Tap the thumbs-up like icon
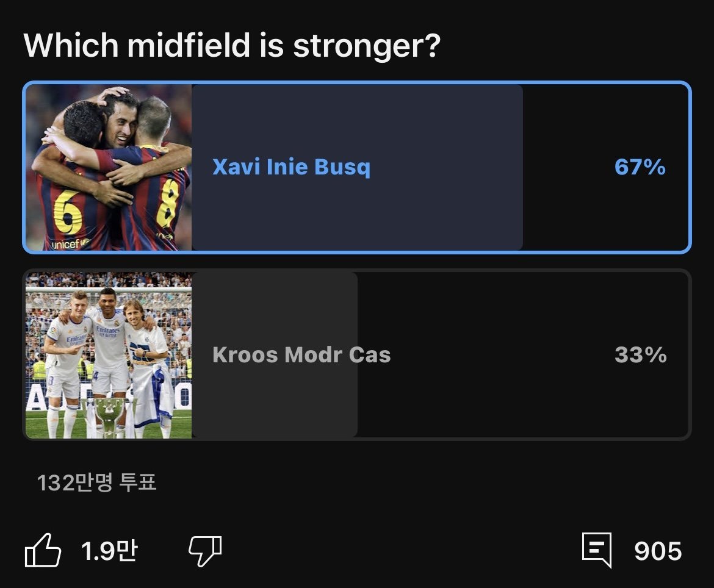 coord(43,551)
